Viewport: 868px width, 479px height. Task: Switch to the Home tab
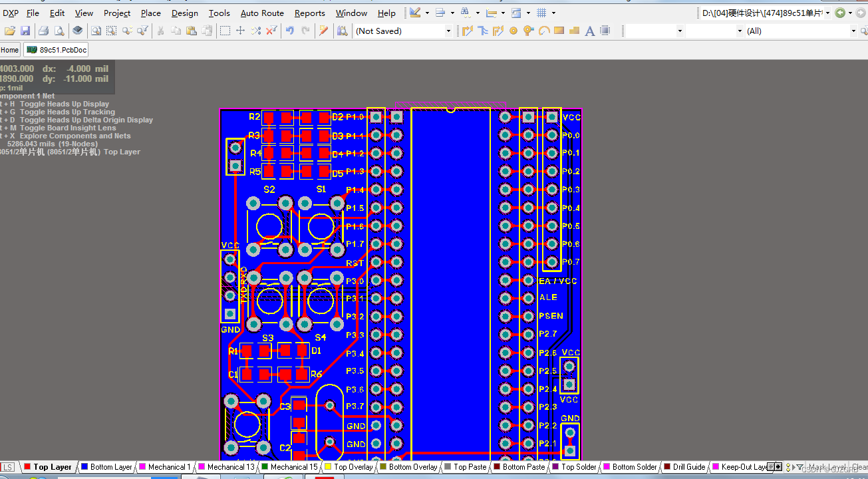tap(9, 49)
